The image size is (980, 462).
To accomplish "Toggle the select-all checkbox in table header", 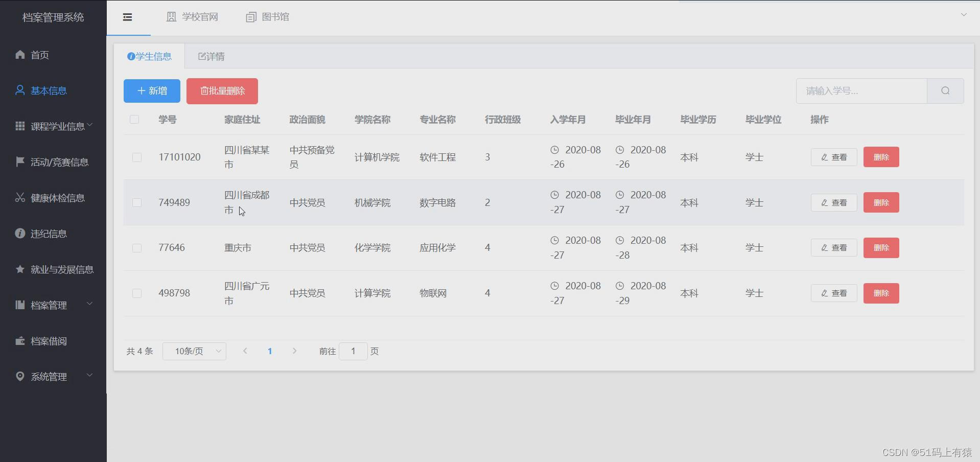I will point(134,119).
